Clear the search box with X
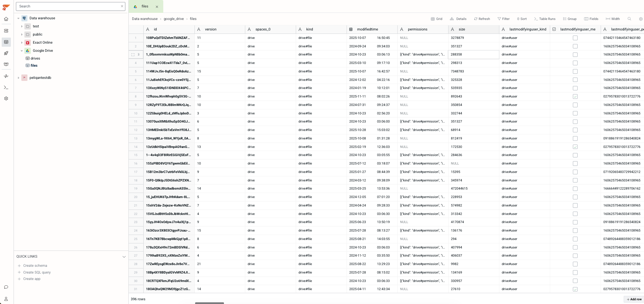Viewport: 644px width, 304px height. [x=122, y=6]
